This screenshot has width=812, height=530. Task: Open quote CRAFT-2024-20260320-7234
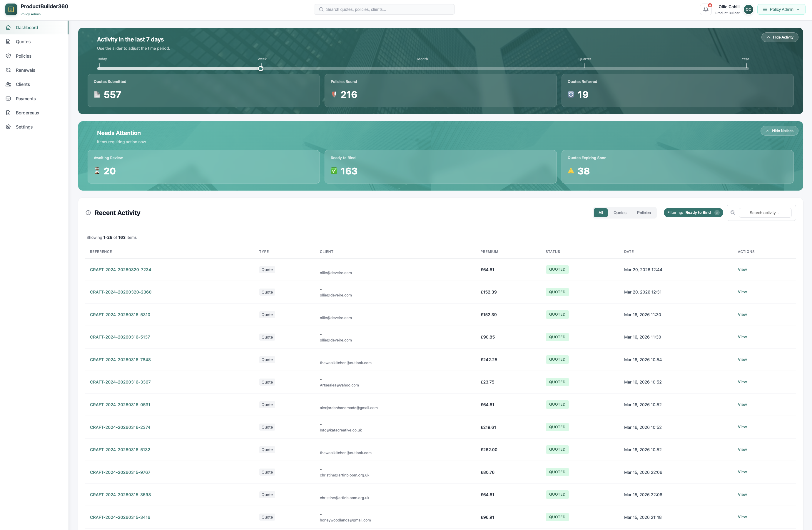[121, 270]
